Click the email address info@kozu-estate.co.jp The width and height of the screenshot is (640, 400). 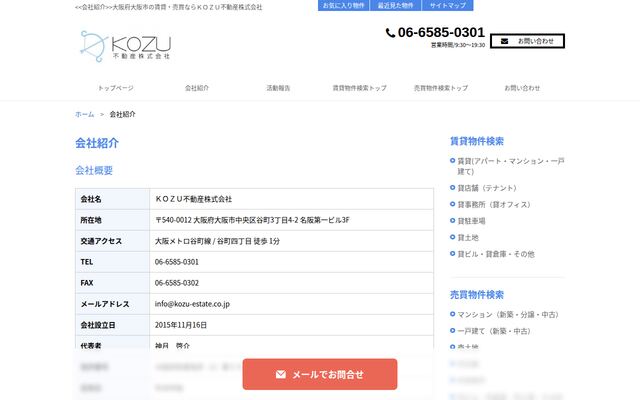click(x=192, y=304)
